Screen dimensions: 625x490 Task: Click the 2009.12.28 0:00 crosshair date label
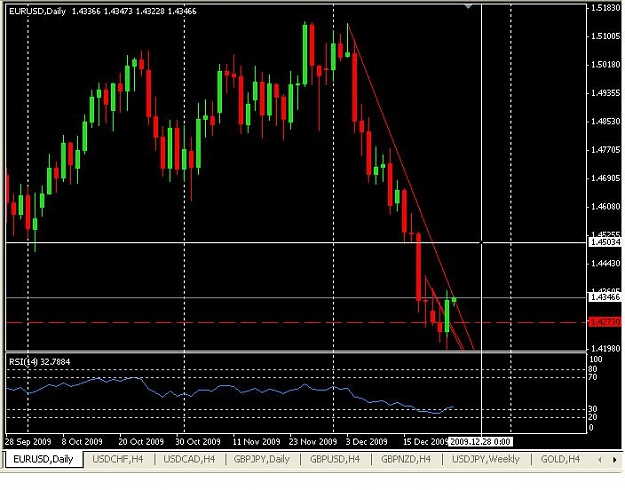(x=480, y=442)
